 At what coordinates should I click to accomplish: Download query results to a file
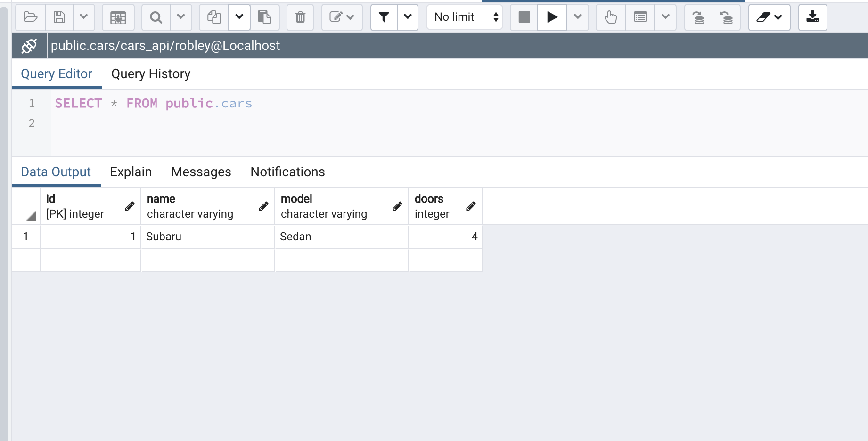click(812, 17)
